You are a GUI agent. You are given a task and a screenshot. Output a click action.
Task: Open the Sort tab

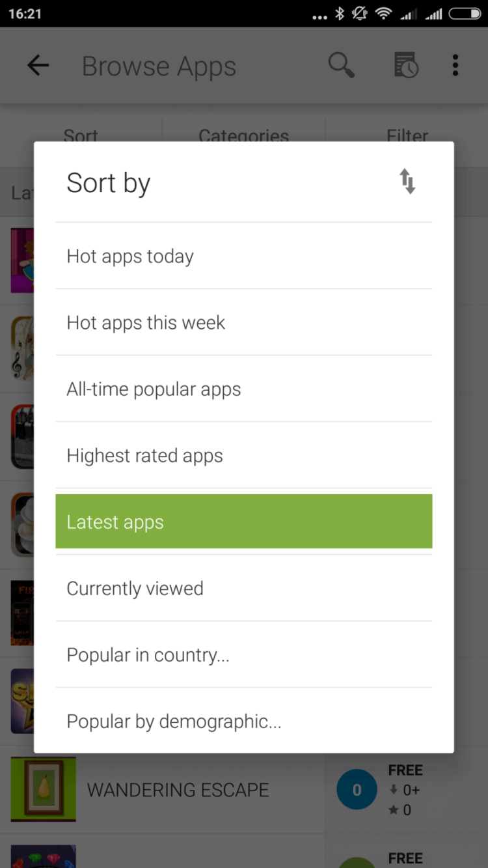(81, 134)
